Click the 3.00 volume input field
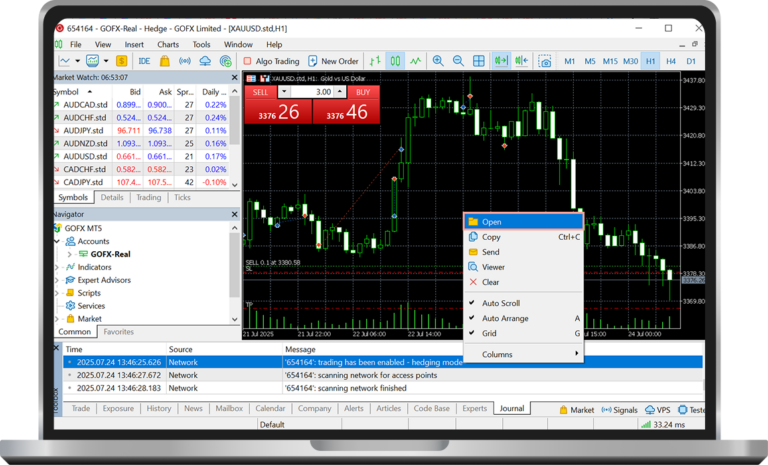This screenshot has width=768, height=465. pos(312,92)
